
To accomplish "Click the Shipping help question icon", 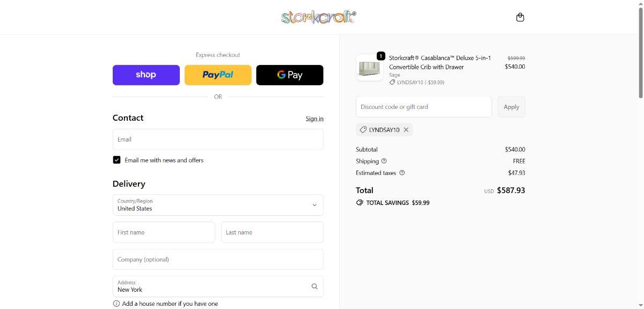I will (x=384, y=161).
